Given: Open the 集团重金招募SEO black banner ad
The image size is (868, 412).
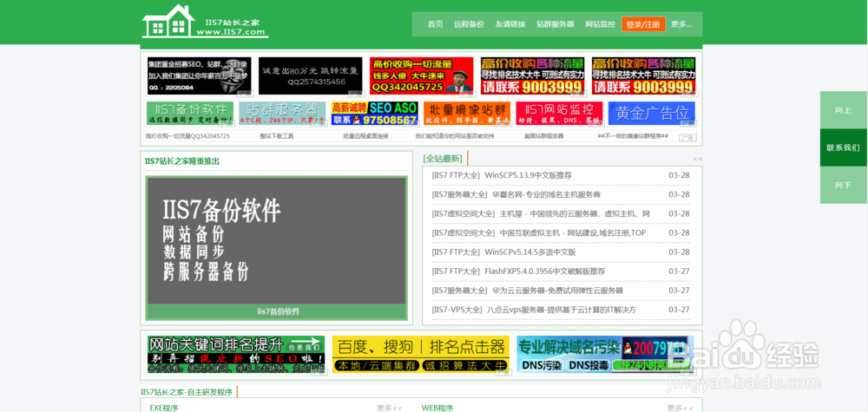Looking at the screenshot, I should 200,75.
